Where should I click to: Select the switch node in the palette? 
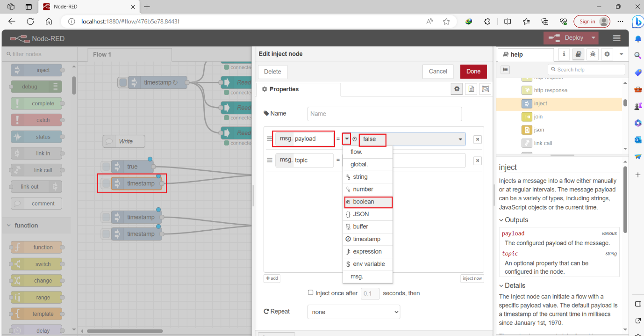coord(36,263)
